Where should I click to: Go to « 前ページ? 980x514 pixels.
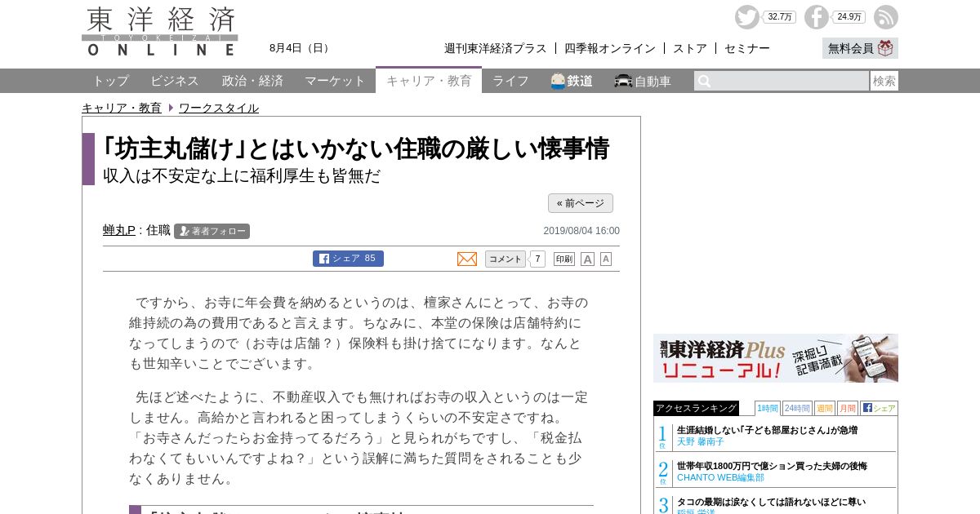pyautogui.click(x=581, y=203)
